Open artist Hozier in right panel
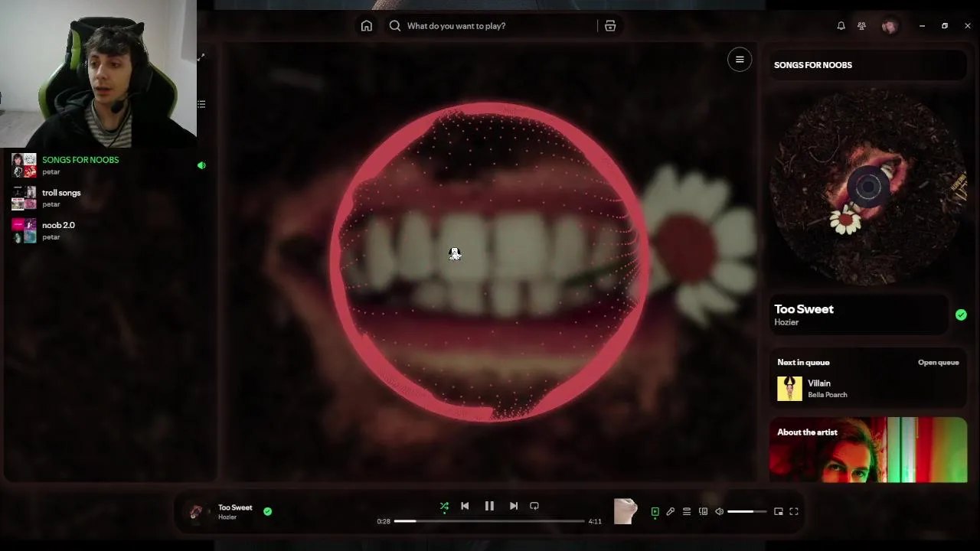 [786, 322]
